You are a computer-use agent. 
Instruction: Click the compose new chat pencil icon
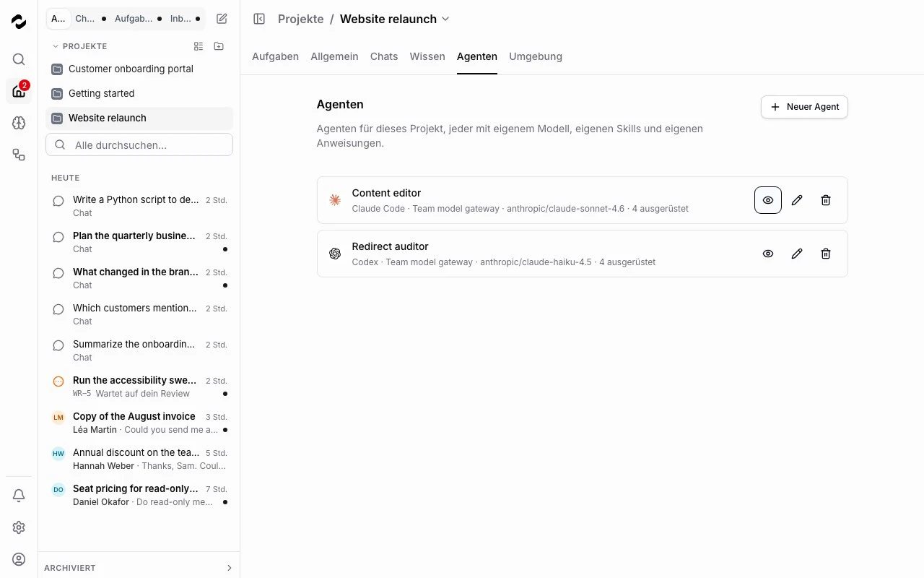[x=222, y=19]
